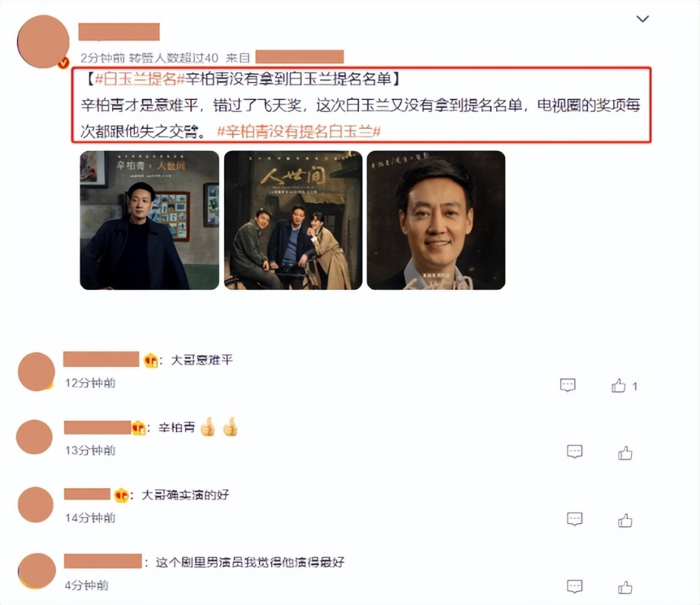View the close-up portrait photo
Screen dimensions: 700x605
coord(435,220)
